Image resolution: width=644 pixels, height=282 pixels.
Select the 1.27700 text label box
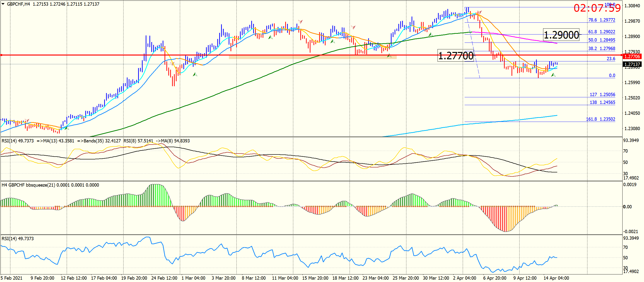pos(455,56)
